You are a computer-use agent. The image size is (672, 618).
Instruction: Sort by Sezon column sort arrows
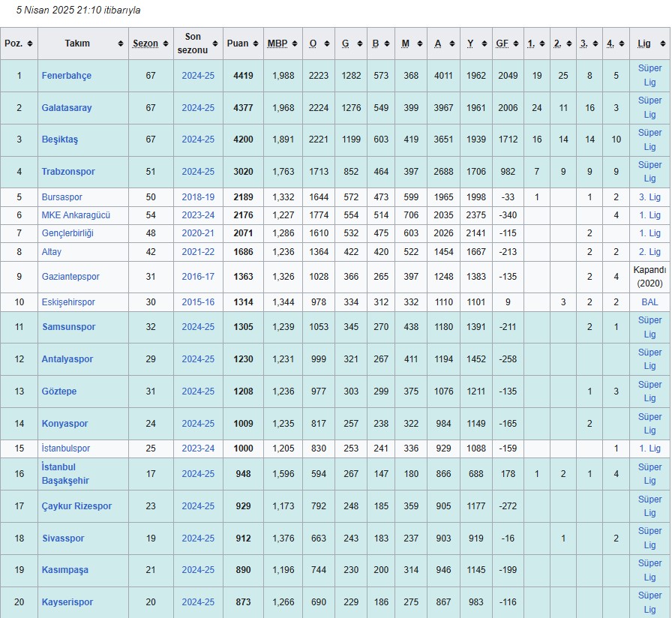point(166,43)
